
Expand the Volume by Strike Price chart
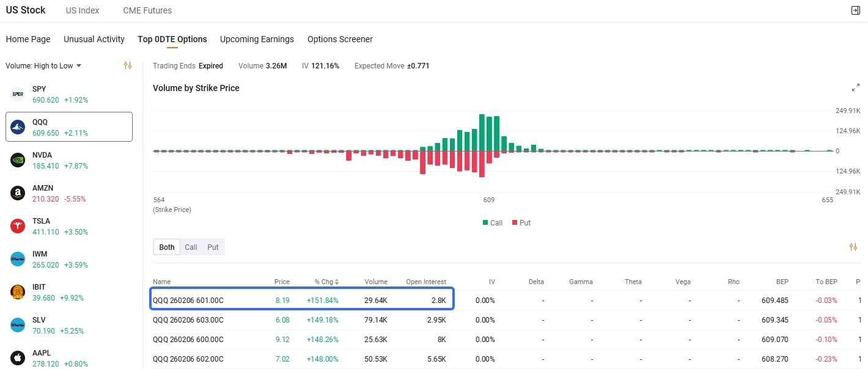click(855, 88)
